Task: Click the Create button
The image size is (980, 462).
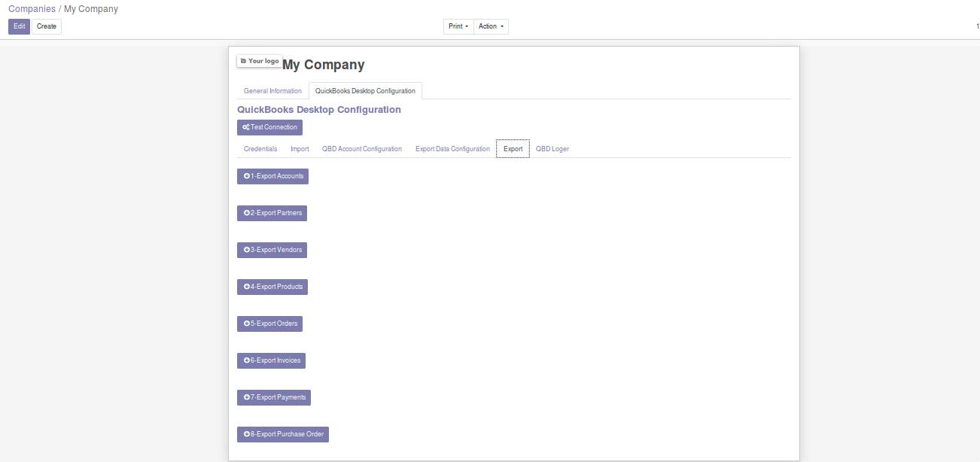Action: (x=47, y=26)
